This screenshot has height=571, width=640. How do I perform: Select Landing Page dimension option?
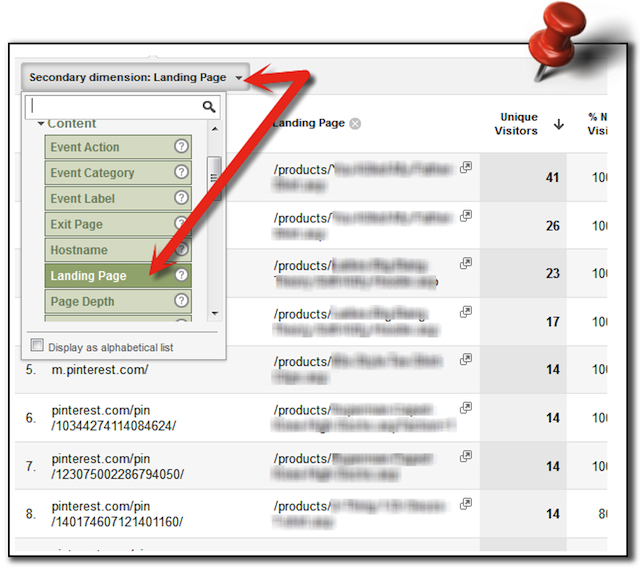(88, 276)
